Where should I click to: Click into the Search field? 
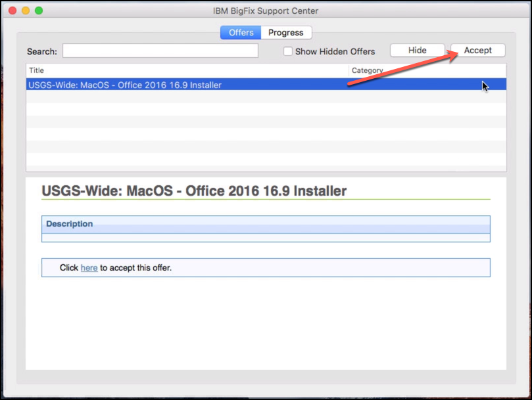160,51
